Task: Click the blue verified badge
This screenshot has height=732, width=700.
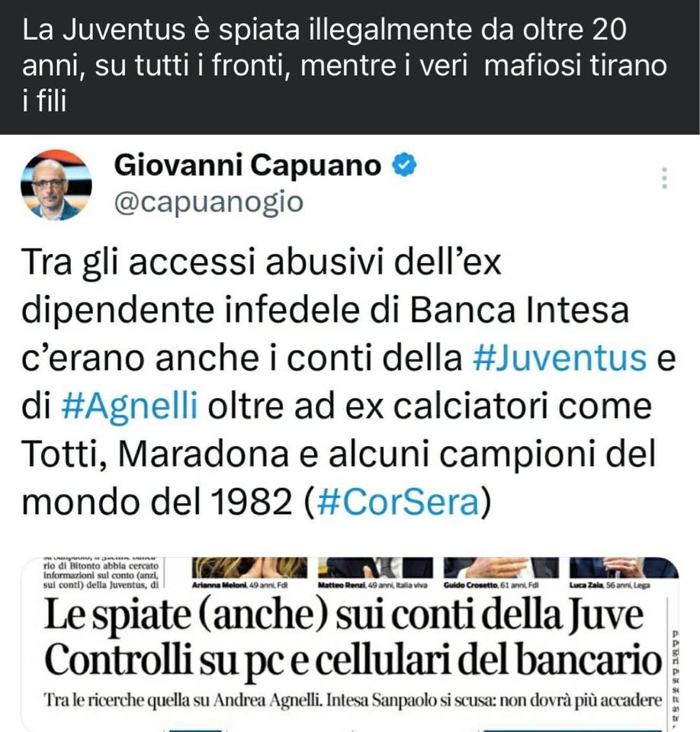Action: (x=404, y=165)
